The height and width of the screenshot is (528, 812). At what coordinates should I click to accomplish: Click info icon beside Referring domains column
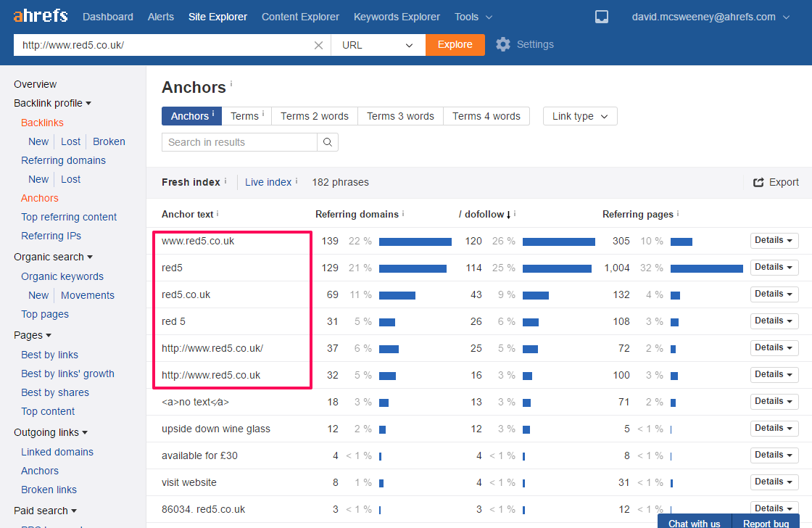[x=403, y=213]
